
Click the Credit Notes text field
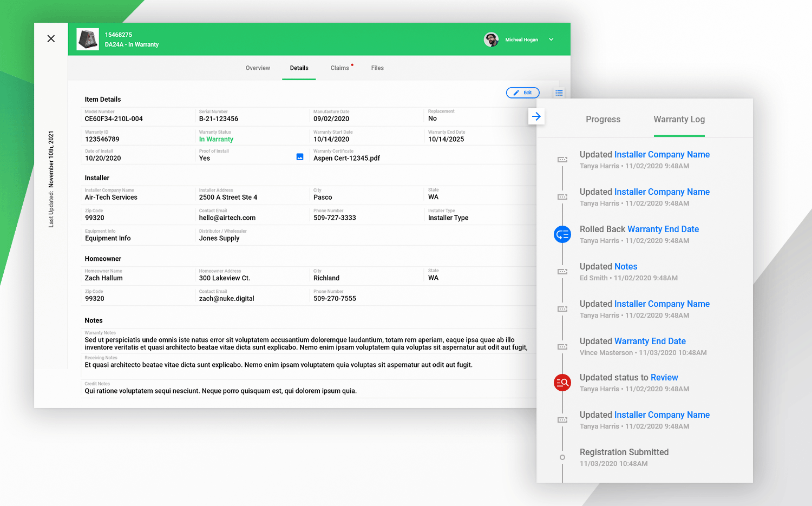[221, 391]
